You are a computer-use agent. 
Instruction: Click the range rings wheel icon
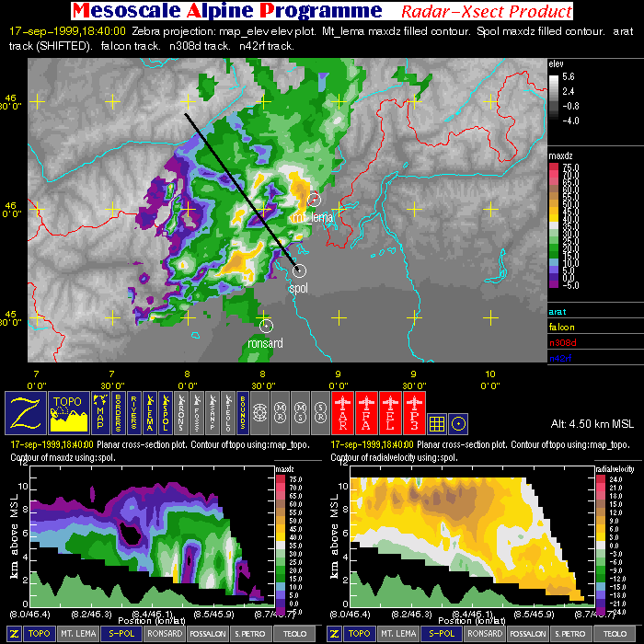coord(259,413)
